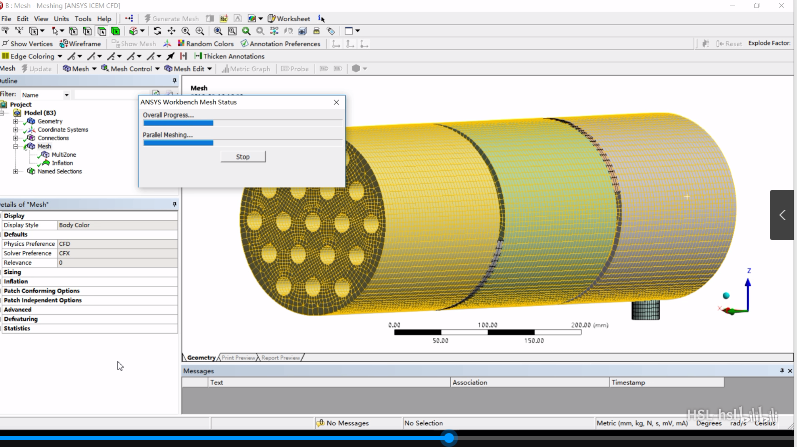This screenshot has height=447, width=797.
Task: Collapse the Mesh tree node
Action: 15,146
